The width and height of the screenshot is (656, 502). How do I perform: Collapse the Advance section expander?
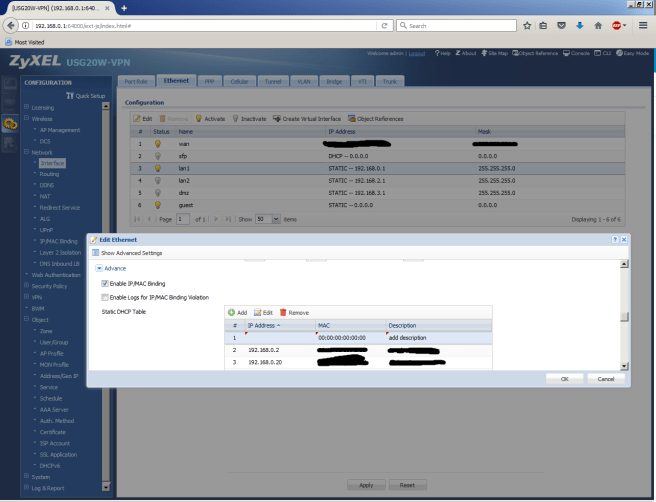98,268
